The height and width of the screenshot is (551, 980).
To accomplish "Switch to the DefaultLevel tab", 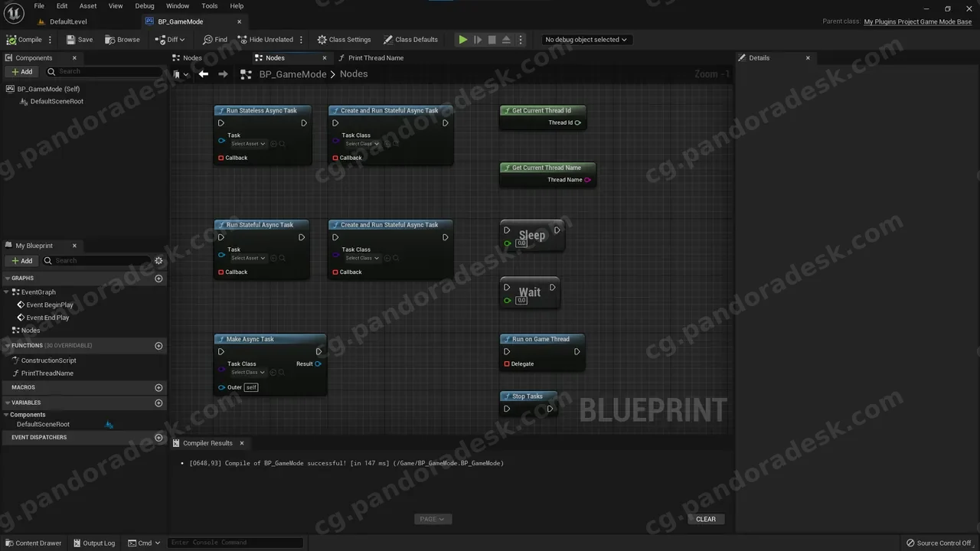I will tap(67, 22).
